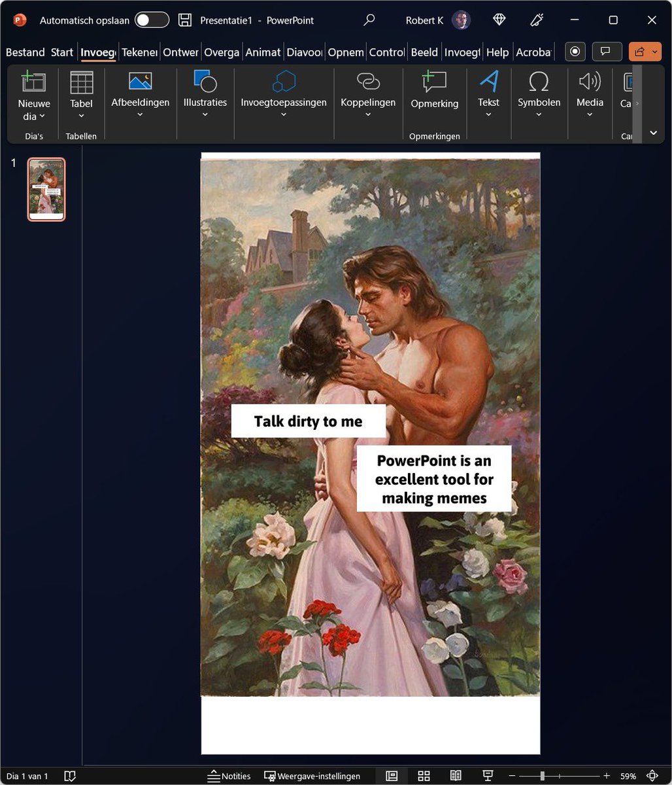The width and height of the screenshot is (672, 785).
Task: Open Weergave-instellingen display settings
Action: pyautogui.click(x=312, y=776)
